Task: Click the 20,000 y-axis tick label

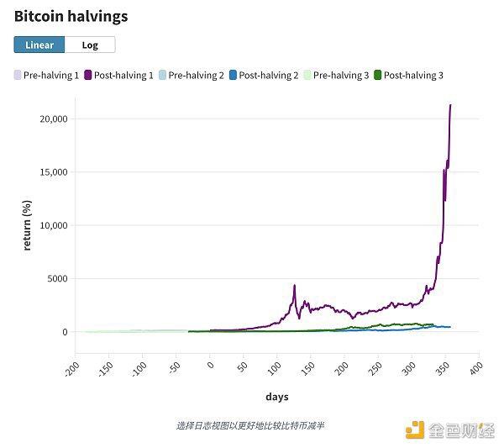Action: click(54, 119)
